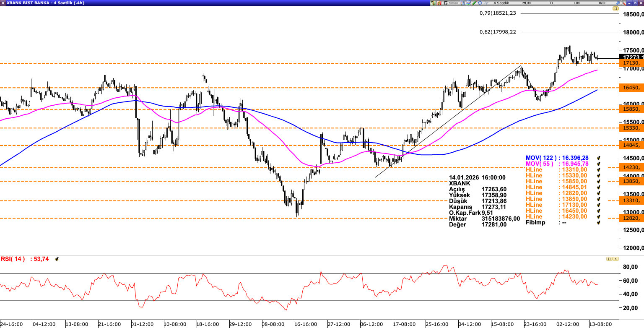Click the pencil drawing tool icon
This screenshot has height=328, width=644.
coord(474,3)
